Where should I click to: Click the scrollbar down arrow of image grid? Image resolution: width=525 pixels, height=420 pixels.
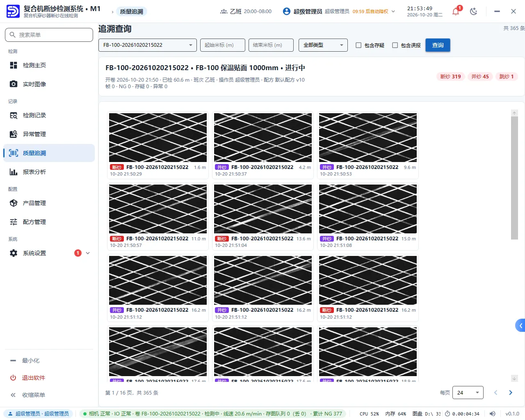514,378
